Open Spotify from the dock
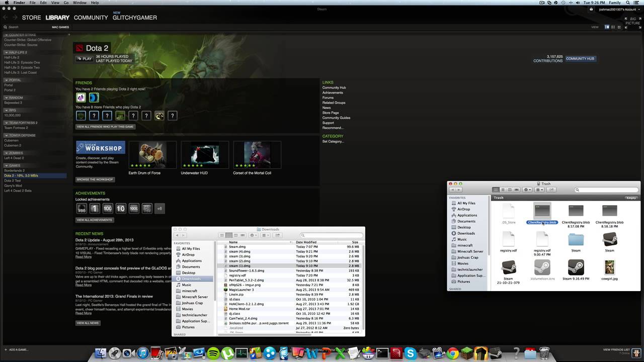The image size is (644, 362). coord(213,353)
